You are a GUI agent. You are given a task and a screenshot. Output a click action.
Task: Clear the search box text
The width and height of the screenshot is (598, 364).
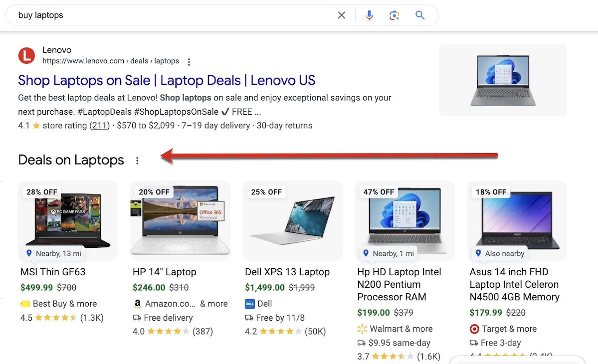tap(341, 15)
